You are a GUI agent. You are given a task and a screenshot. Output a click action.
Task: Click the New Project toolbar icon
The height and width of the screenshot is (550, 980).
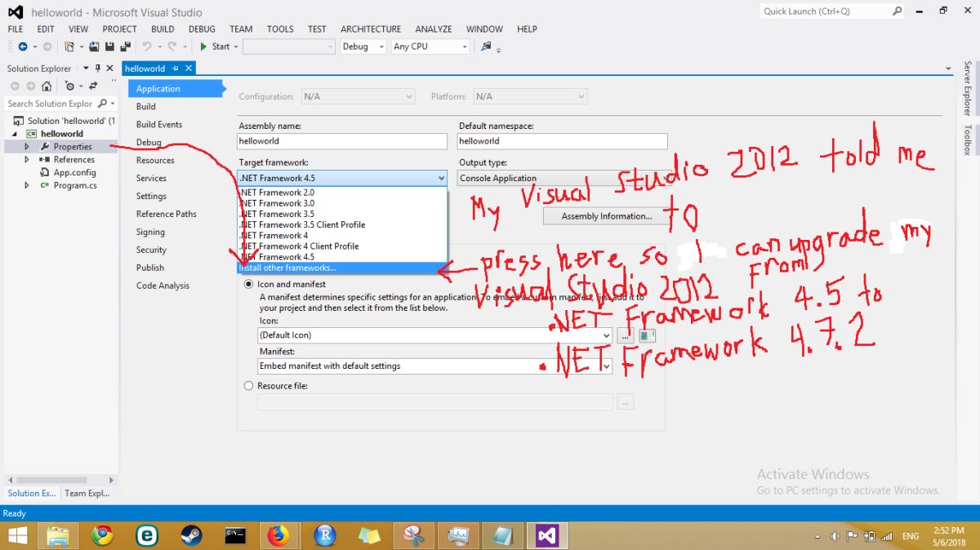70,47
